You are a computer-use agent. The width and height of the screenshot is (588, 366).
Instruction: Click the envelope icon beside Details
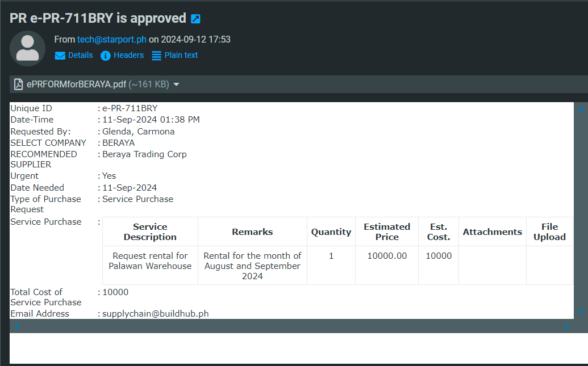point(60,56)
